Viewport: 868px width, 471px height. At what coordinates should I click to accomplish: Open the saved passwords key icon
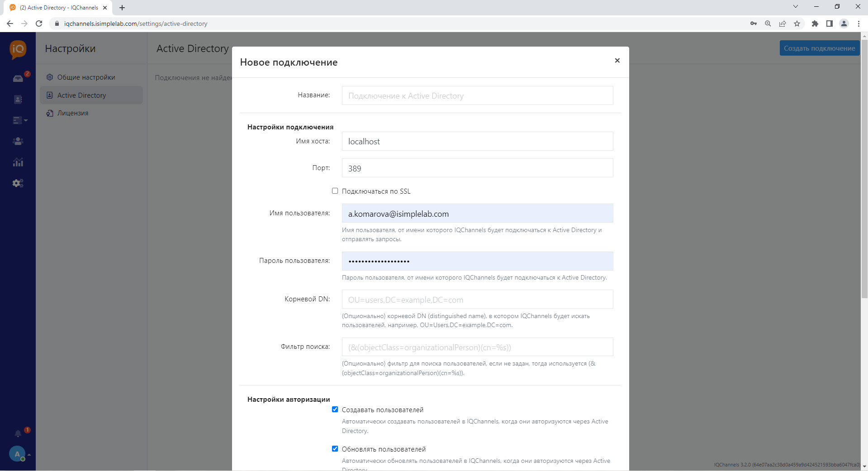tap(754, 24)
